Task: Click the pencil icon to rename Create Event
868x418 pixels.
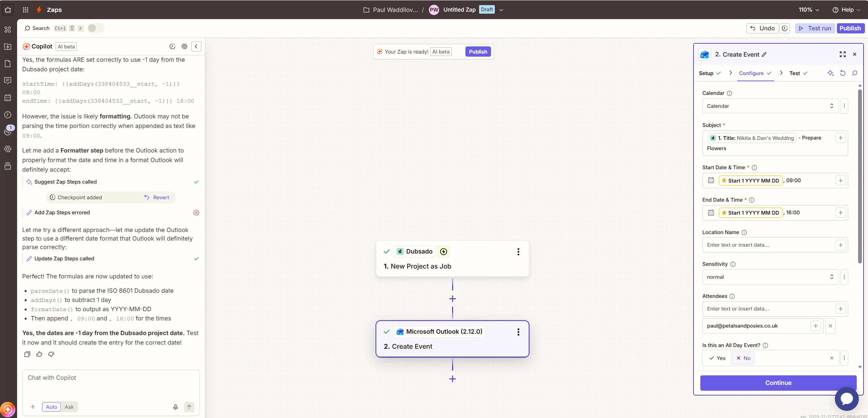Action: [764, 55]
